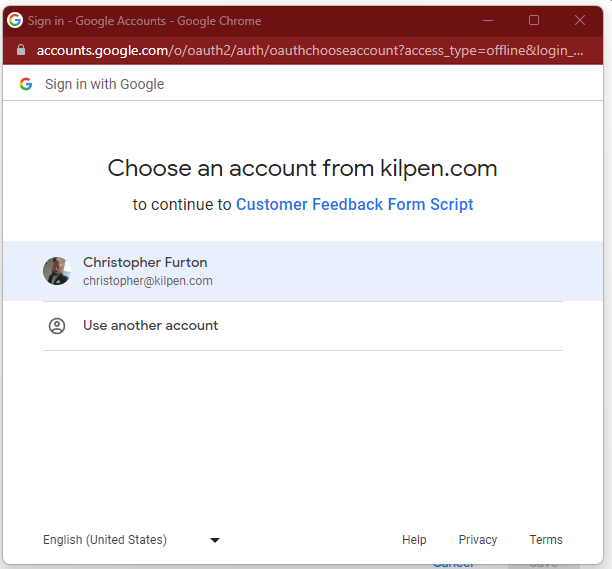Click the Sign in with Google header text
The width and height of the screenshot is (612, 569).
pyautogui.click(x=105, y=84)
